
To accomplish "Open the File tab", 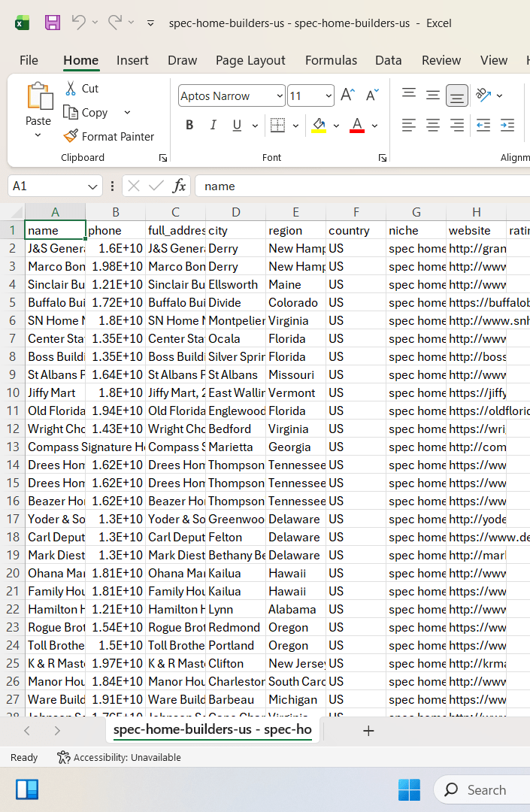I will 29,61.
